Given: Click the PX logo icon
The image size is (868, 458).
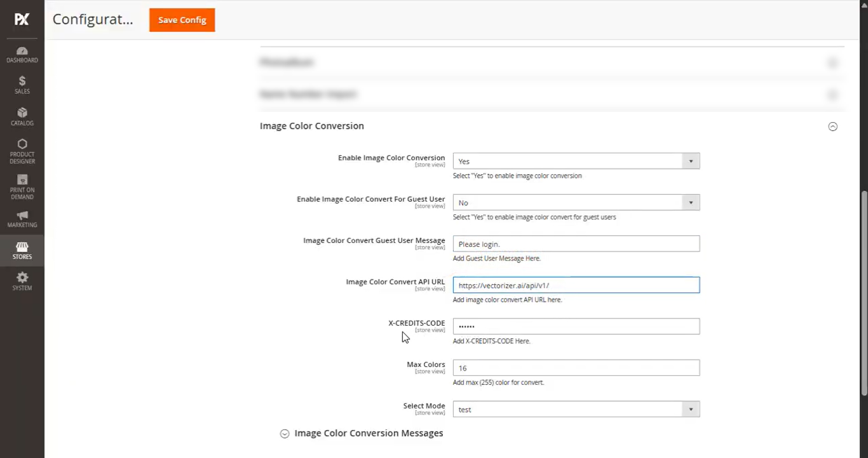Looking at the screenshot, I should point(22,19).
